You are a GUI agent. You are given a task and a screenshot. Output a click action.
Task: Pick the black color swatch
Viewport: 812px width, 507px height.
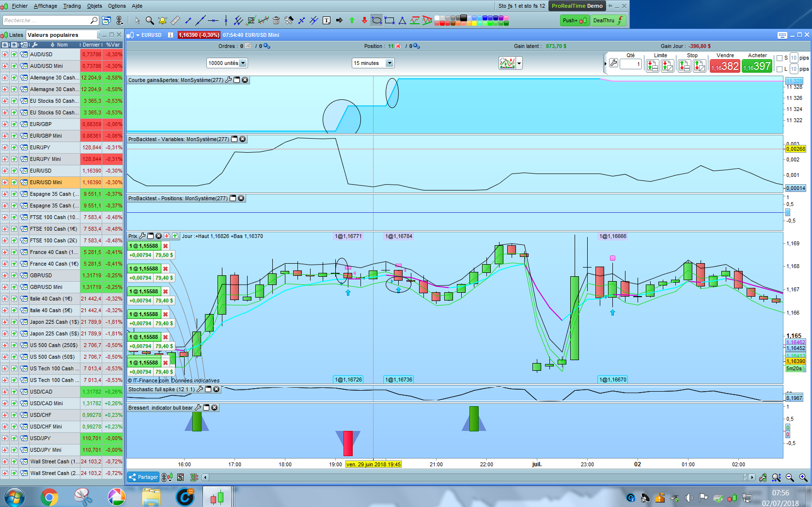(x=464, y=18)
